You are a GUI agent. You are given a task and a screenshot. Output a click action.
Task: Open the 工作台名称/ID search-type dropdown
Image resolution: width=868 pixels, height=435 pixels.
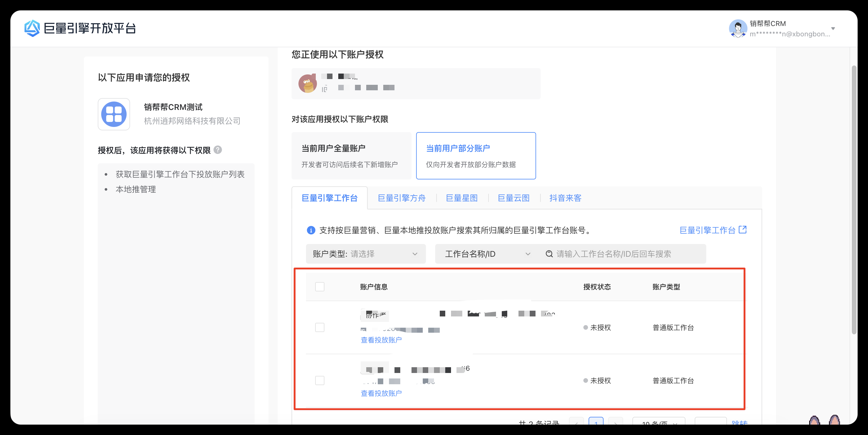point(488,254)
